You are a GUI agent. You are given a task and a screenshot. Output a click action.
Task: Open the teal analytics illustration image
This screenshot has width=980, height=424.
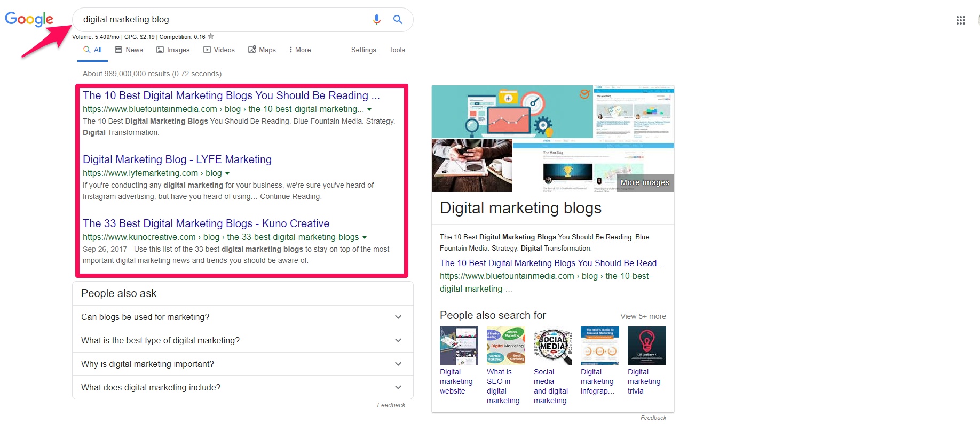pyautogui.click(x=512, y=112)
